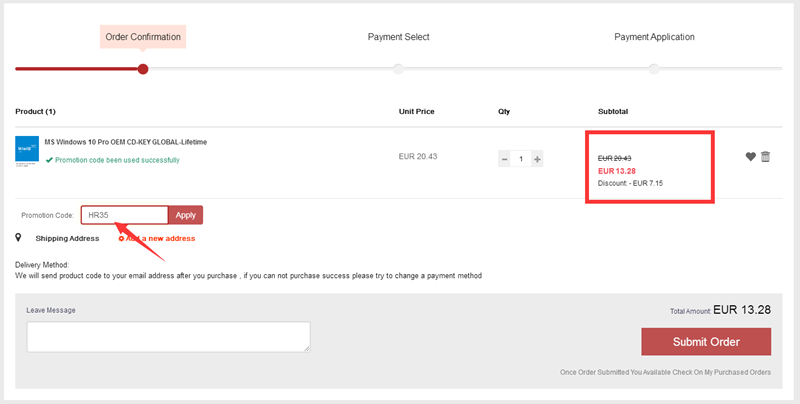Click the red plus icon beside new address

(x=121, y=238)
